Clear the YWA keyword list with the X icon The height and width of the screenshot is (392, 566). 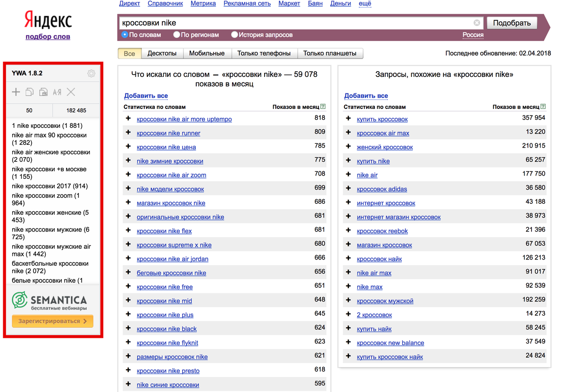click(71, 92)
